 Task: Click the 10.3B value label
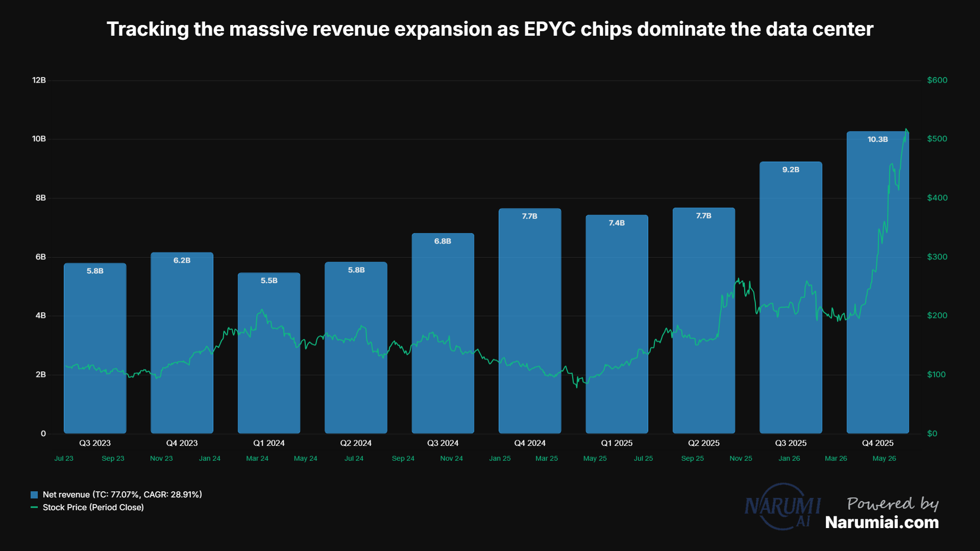tap(878, 139)
